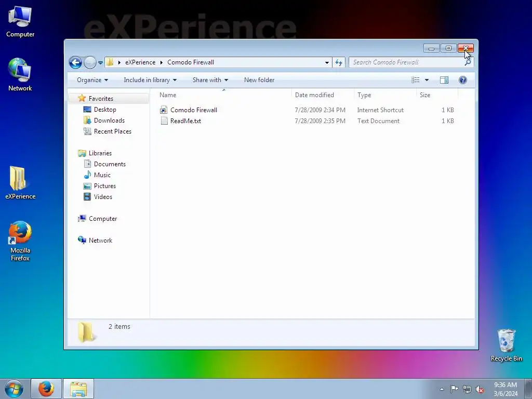Open Downloads under Favorites
Screen dimensions: 532x399
[109, 121]
